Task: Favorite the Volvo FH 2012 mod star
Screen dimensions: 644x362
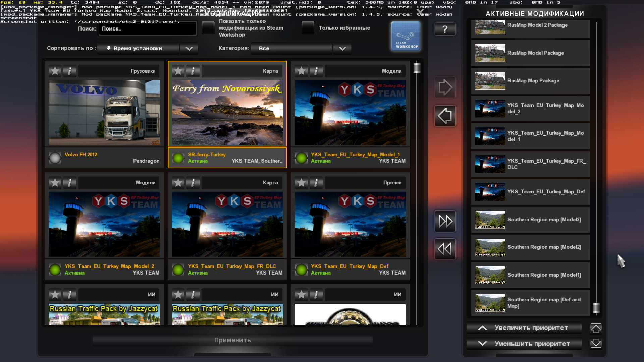Action: [55, 71]
